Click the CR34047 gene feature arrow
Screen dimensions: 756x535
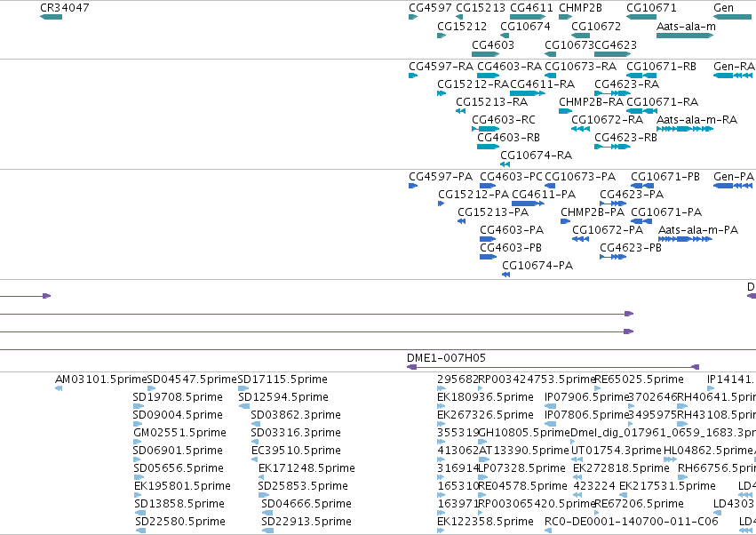52,17
